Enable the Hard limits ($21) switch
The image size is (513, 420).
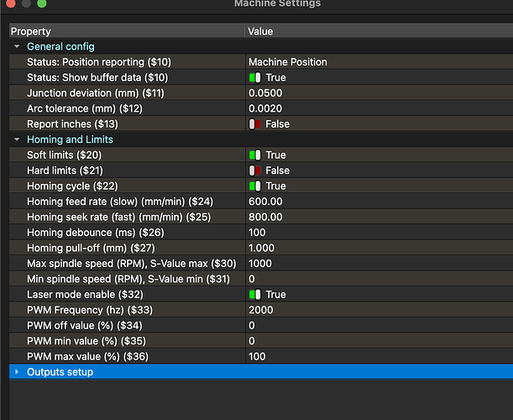[x=255, y=171]
